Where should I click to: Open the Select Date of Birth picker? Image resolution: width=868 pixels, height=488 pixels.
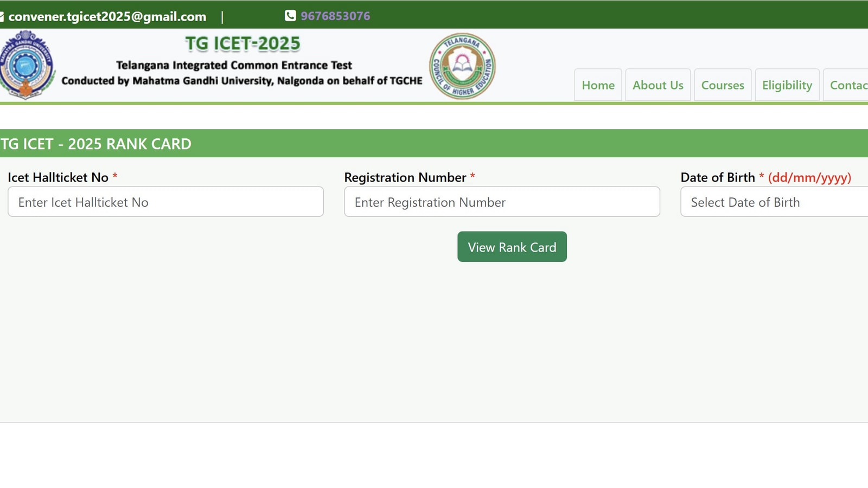click(774, 202)
